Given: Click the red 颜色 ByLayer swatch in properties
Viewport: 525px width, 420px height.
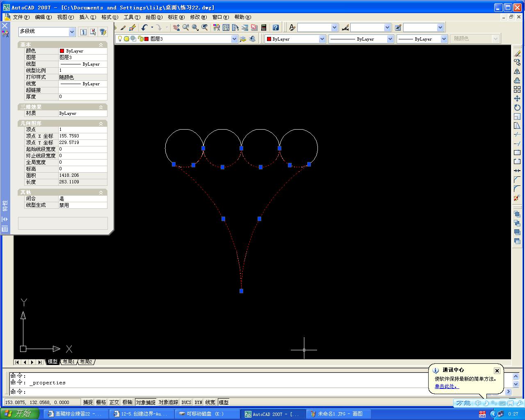Looking at the screenshot, I should tap(62, 51).
